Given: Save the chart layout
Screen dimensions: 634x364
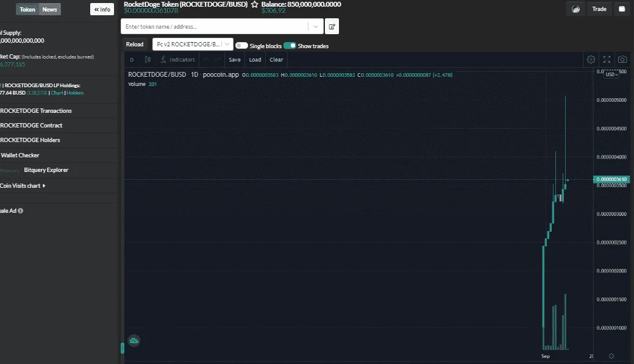Looking at the screenshot, I should click(235, 60).
